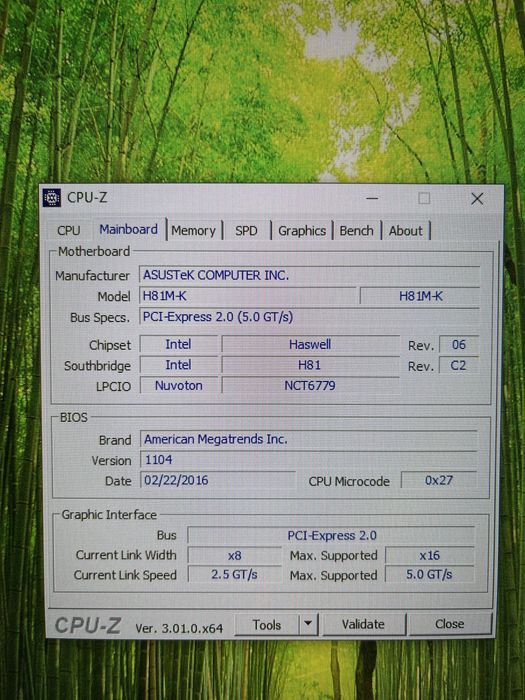Click CPU Microcode value 0x27
Screen dimensions: 525x700
[439, 480]
